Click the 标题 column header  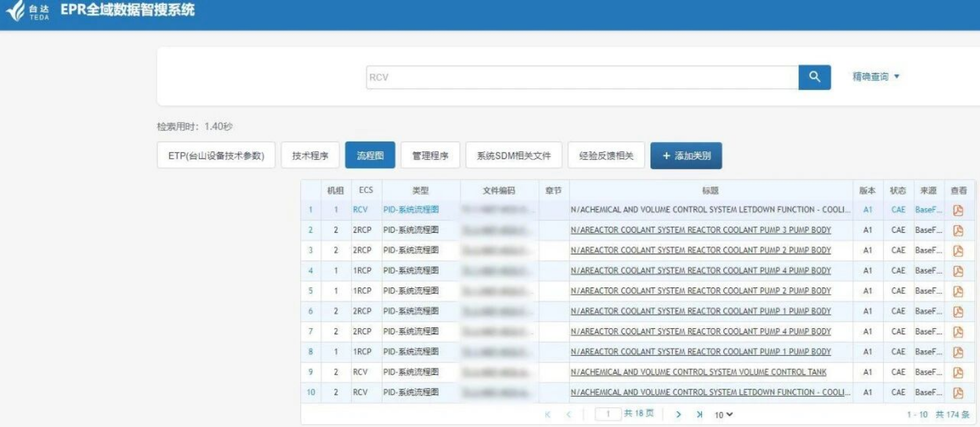(711, 191)
